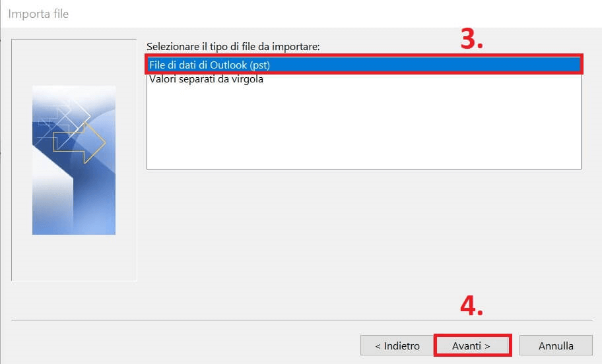Click the light blue bottom of illustration
Viewport: 602px width, 364px height.
coord(74,222)
